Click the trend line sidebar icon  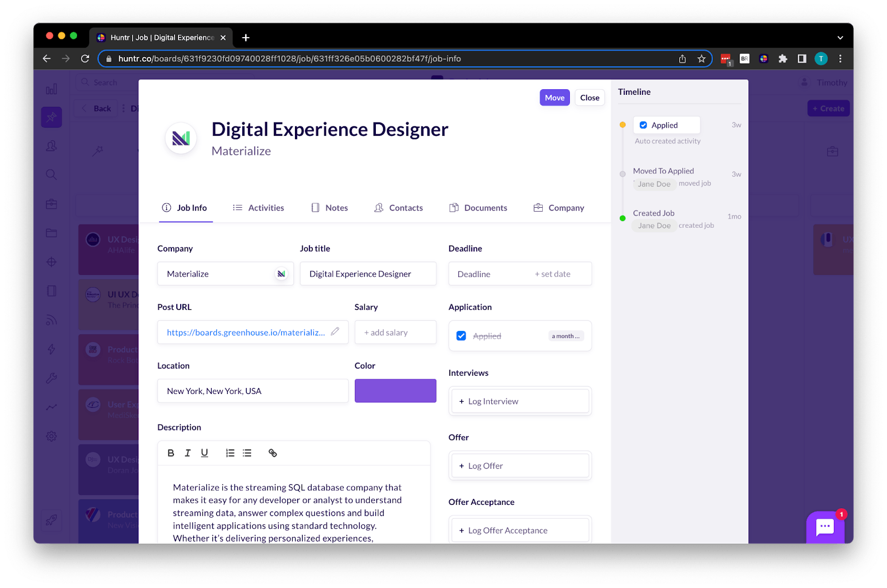(52, 407)
